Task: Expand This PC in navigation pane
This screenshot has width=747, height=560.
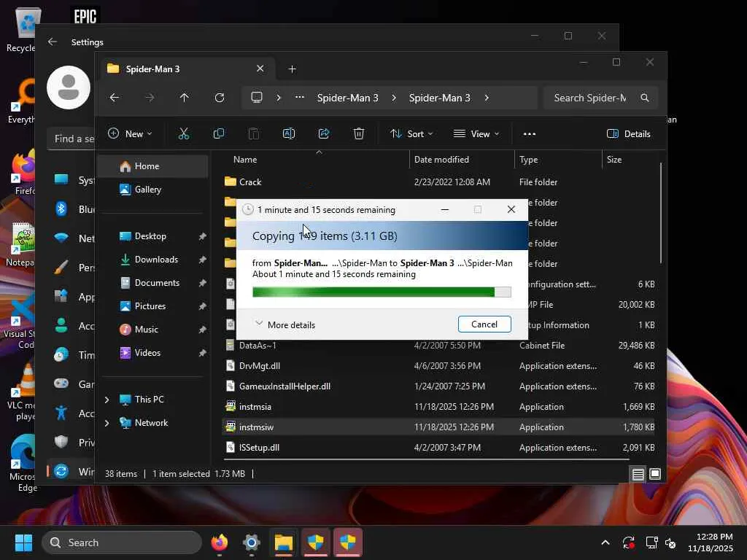Action: [107, 400]
